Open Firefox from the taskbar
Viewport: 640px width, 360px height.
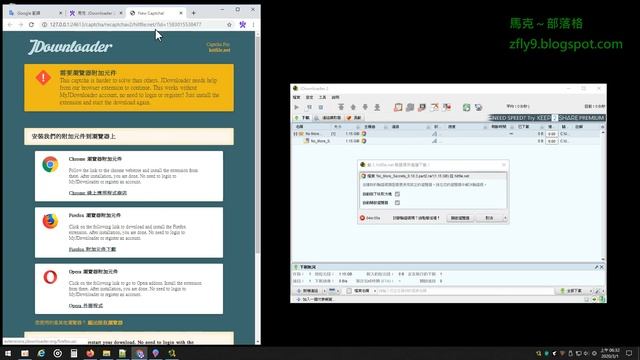[x=90, y=353]
